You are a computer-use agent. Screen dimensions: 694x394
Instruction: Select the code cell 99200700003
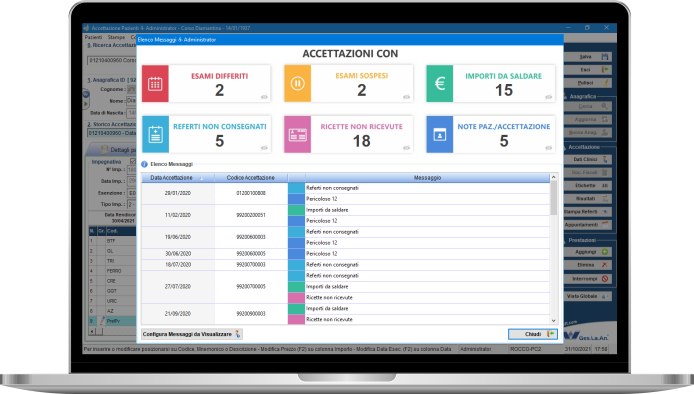click(251, 265)
